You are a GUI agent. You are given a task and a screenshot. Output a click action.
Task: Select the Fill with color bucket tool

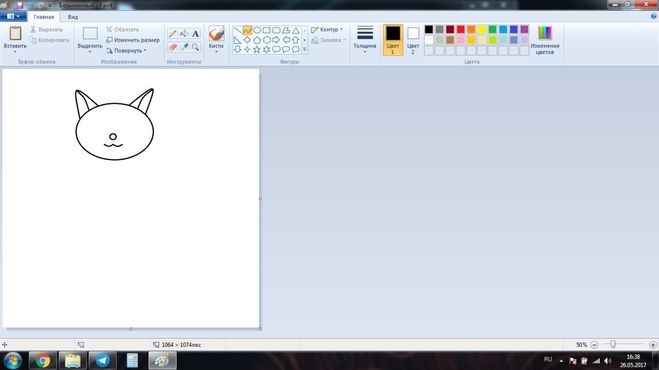(184, 34)
